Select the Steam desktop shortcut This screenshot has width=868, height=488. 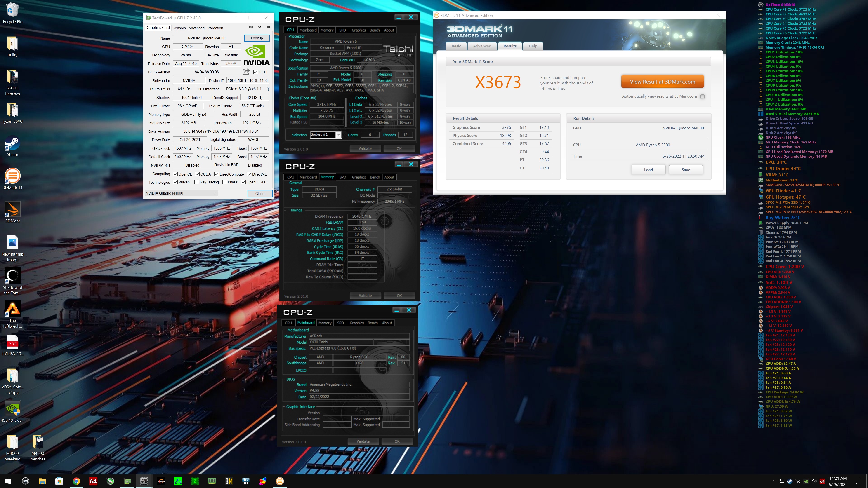[x=12, y=146]
